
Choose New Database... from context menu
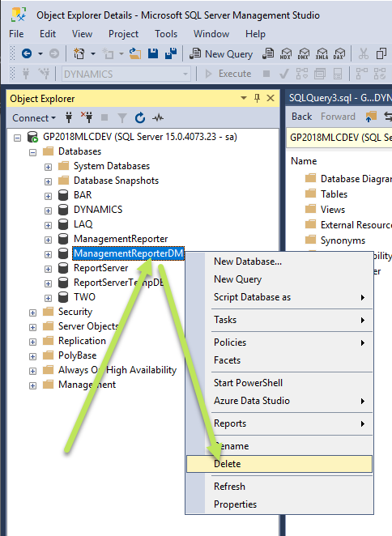coord(279,262)
